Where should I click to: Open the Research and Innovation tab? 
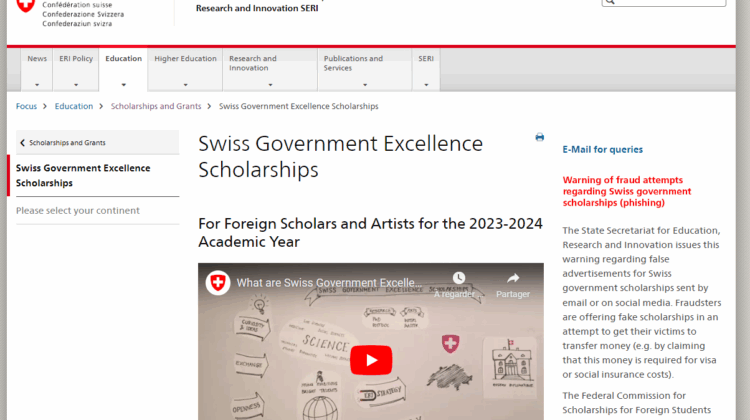270,69
